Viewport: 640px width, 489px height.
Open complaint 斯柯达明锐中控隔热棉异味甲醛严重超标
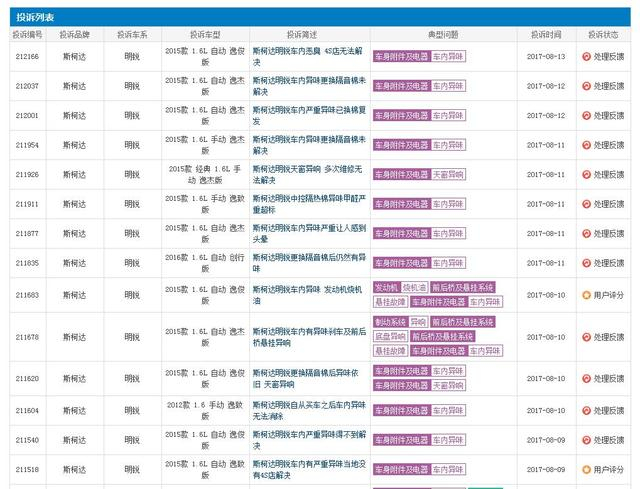[x=309, y=204]
